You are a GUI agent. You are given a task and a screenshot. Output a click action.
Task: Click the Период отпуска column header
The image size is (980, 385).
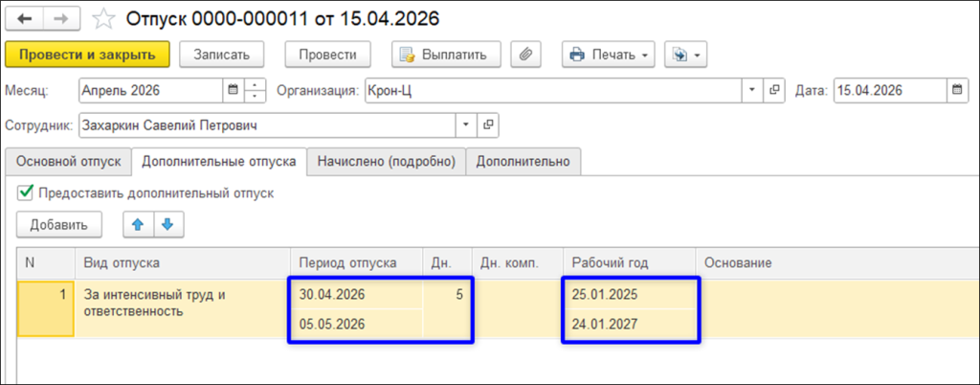click(356, 263)
